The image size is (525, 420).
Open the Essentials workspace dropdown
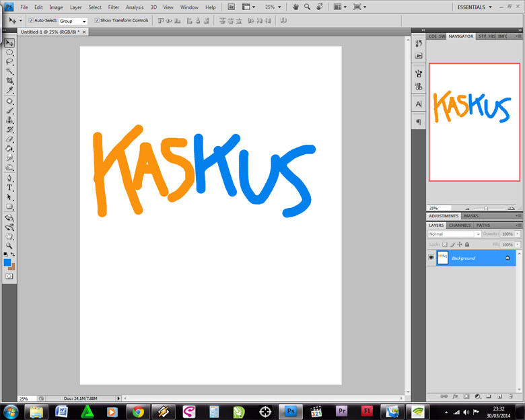[x=475, y=7]
